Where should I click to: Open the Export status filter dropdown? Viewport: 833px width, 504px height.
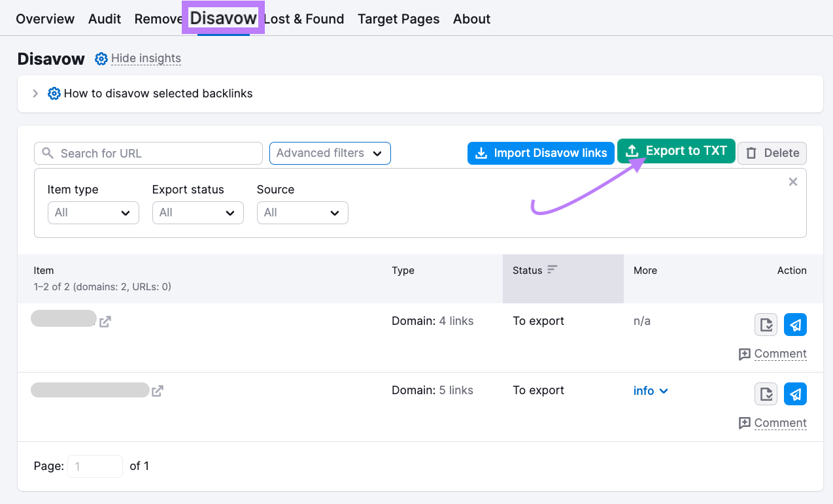point(197,212)
